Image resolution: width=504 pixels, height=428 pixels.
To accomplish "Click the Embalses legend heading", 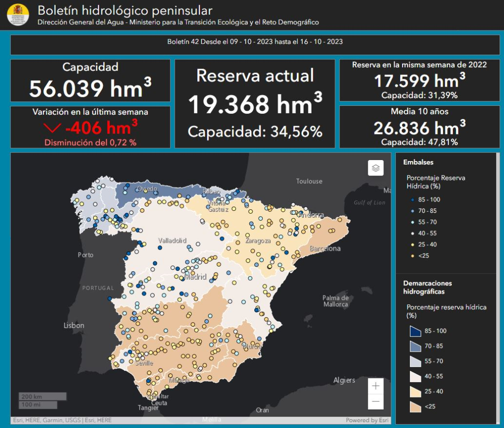I will point(418,162).
